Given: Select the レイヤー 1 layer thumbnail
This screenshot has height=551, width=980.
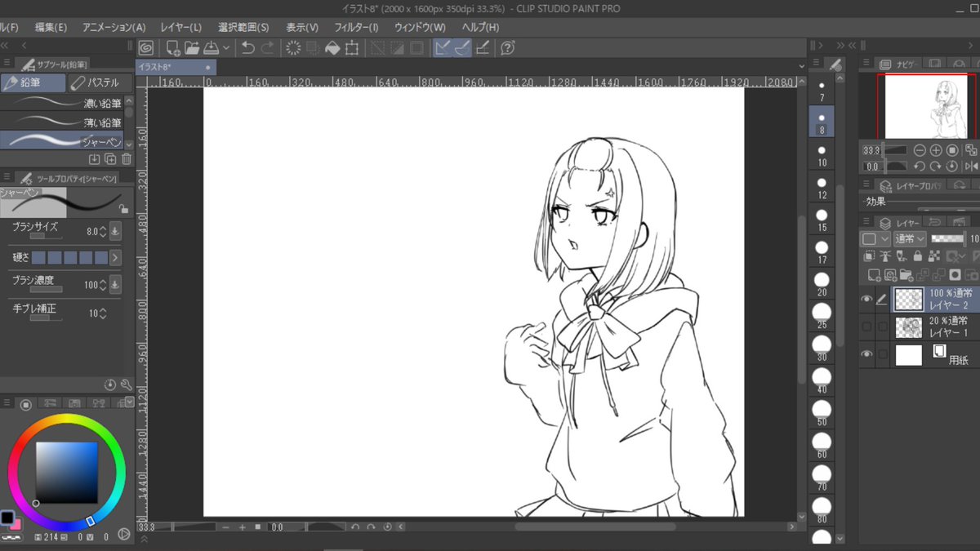Looking at the screenshot, I should [908, 327].
